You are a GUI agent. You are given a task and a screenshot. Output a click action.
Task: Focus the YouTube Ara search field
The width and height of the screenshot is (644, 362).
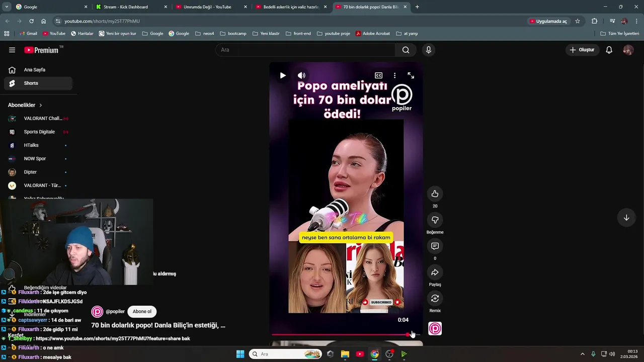[305, 50]
